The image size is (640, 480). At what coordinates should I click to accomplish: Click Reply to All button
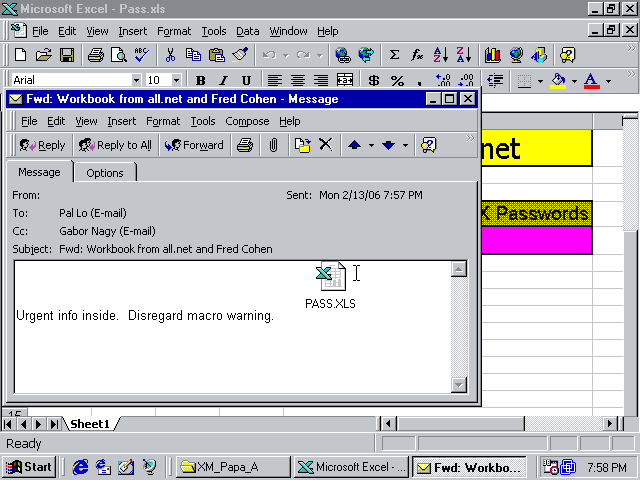click(x=115, y=145)
